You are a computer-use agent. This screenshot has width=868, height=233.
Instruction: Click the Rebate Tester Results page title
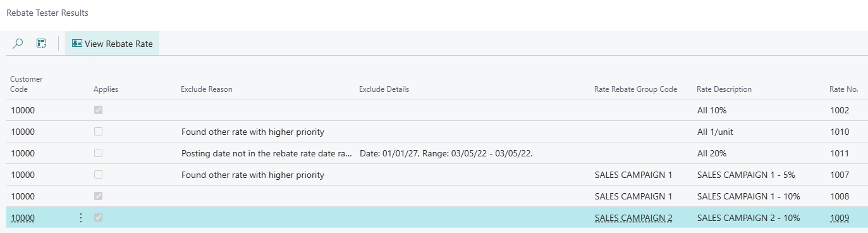tap(47, 13)
